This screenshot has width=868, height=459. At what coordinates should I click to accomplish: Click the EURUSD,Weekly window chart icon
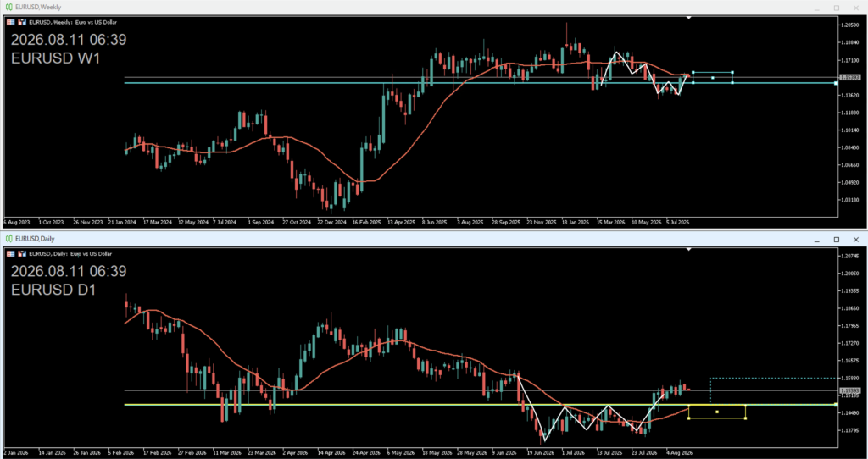point(8,7)
